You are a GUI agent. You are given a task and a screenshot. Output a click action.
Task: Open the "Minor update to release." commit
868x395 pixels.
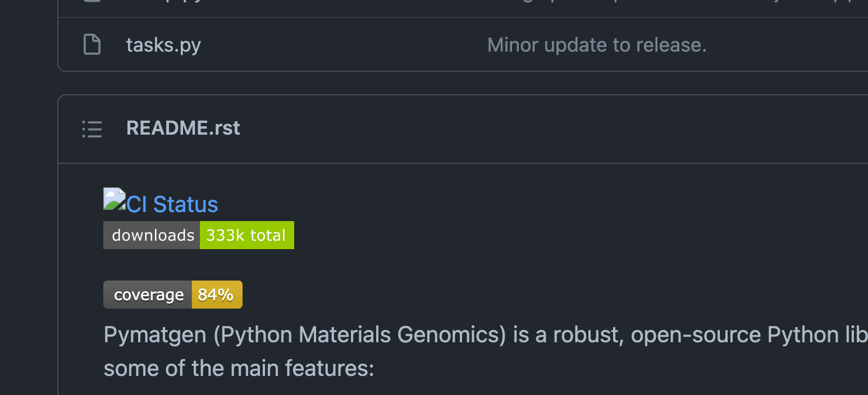[596, 45]
